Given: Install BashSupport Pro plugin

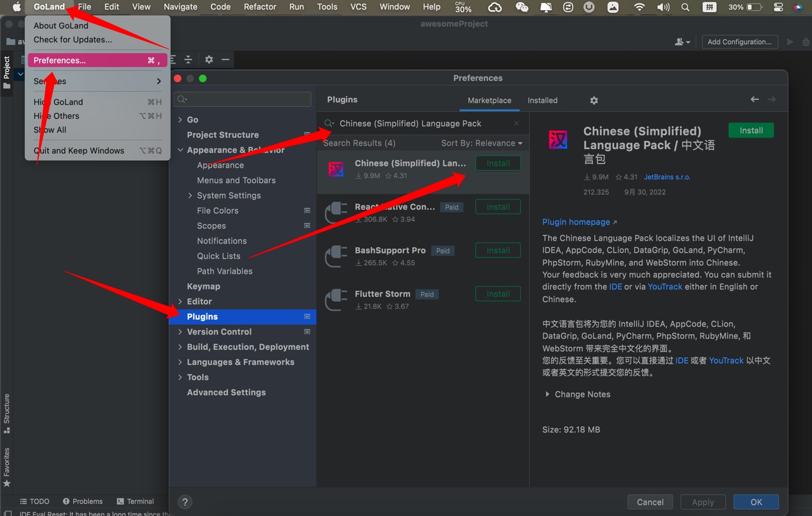Looking at the screenshot, I should [x=498, y=251].
